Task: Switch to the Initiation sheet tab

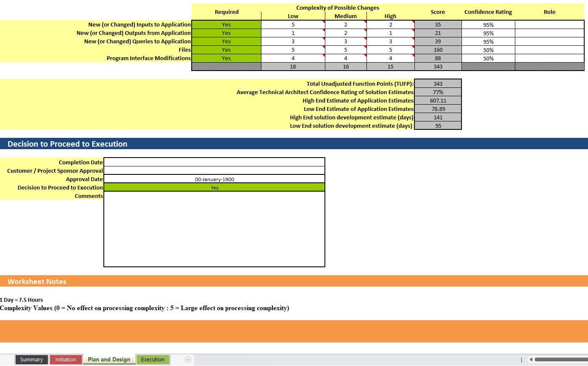Action: point(66,360)
